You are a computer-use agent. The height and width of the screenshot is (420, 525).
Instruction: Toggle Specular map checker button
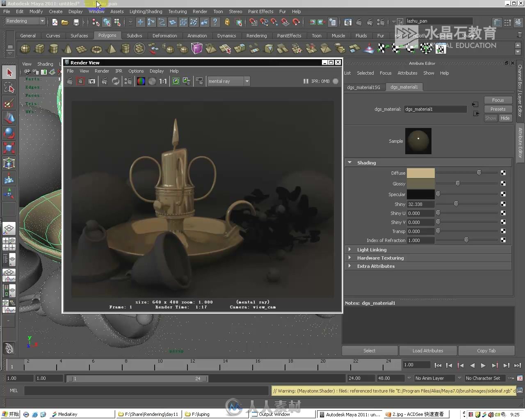(x=503, y=194)
